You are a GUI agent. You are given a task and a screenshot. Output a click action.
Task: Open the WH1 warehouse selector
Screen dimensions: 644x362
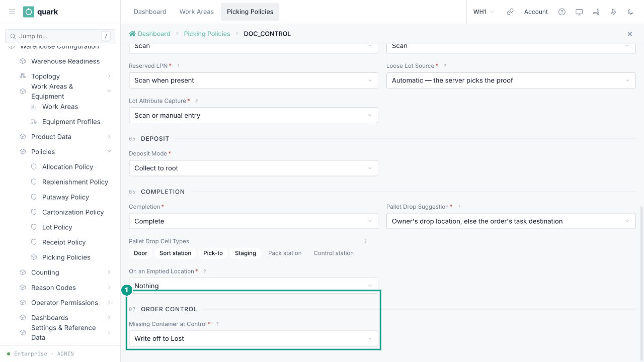tap(483, 12)
